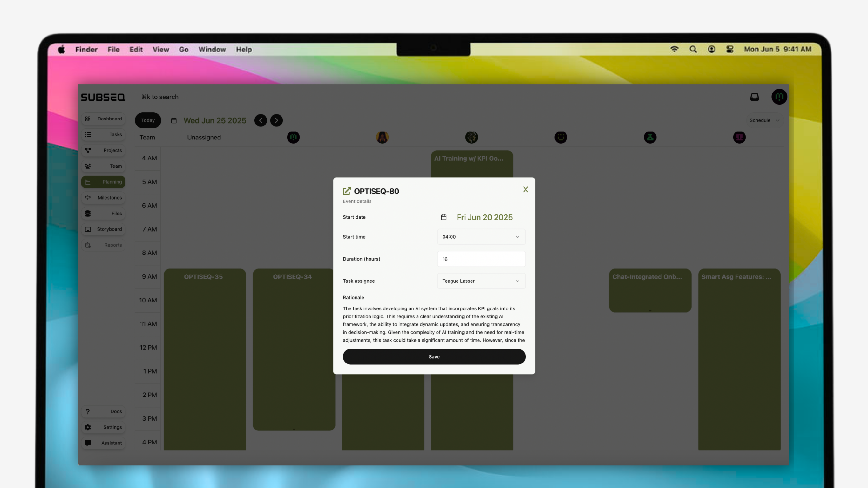Click the Fri Jun 20 2025 date
Image resolution: width=868 pixels, height=488 pixels.
point(484,217)
